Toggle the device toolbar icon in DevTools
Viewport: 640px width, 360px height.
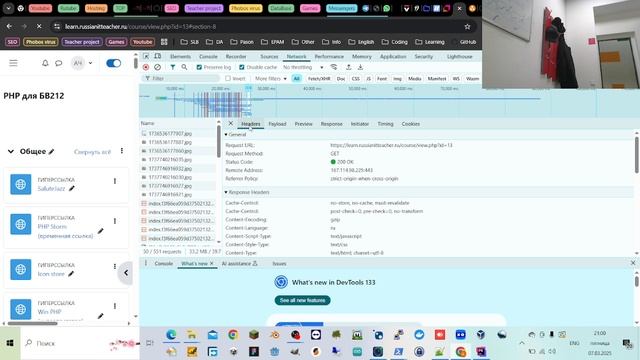point(158,56)
